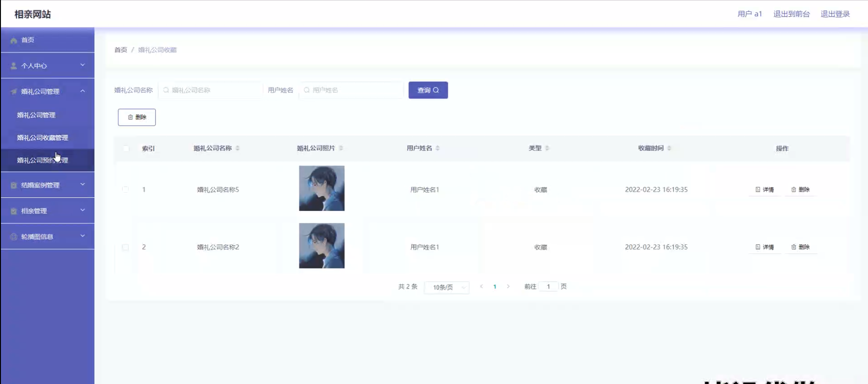
Task: Go to 首页 in sidebar
Action: coord(47,40)
